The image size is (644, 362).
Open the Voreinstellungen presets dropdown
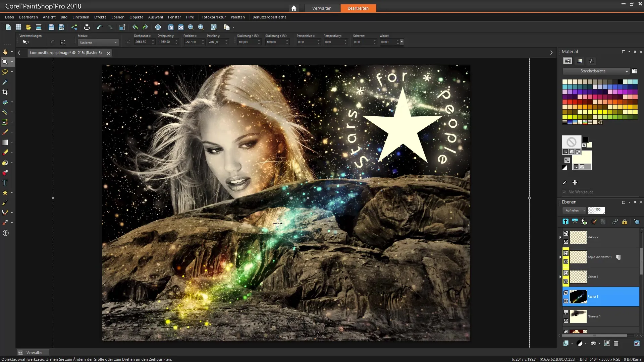(25, 42)
